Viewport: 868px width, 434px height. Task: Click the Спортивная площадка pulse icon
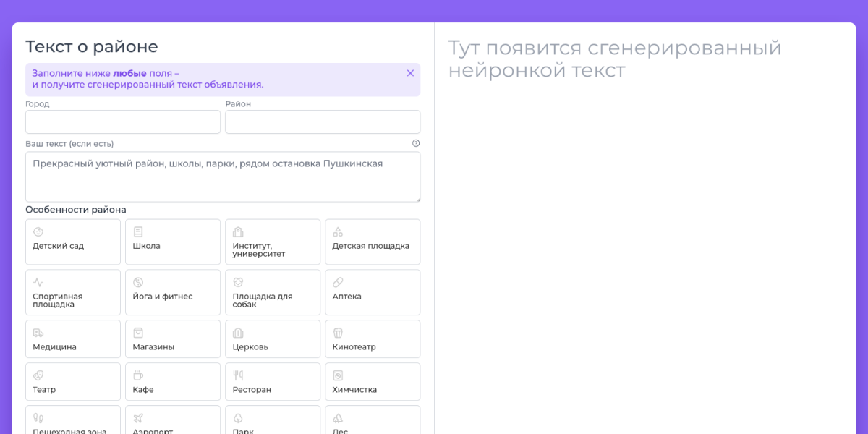(38, 282)
